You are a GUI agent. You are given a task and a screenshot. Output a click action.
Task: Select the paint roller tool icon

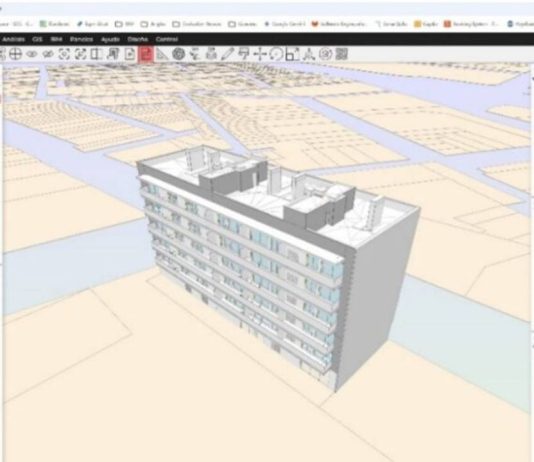coord(244,54)
